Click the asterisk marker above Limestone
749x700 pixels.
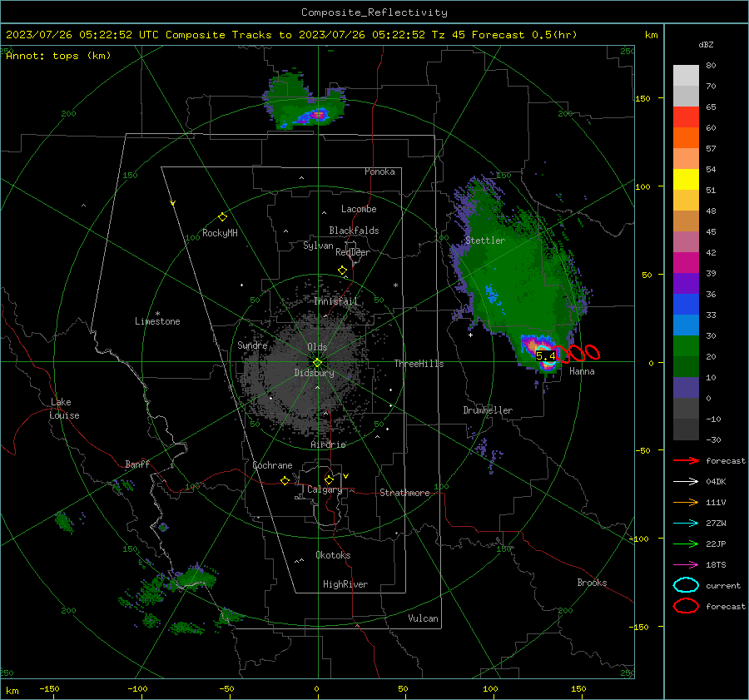tap(157, 314)
